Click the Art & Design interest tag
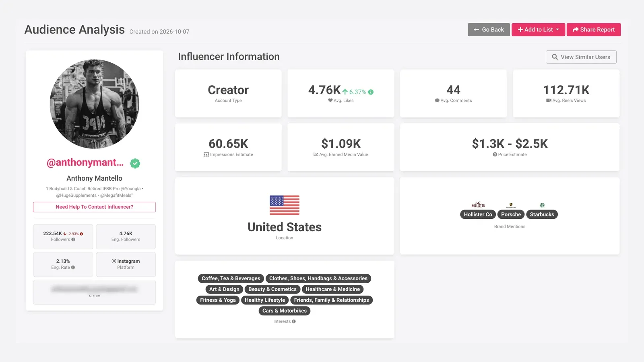 pyautogui.click(x=224, y=289)
